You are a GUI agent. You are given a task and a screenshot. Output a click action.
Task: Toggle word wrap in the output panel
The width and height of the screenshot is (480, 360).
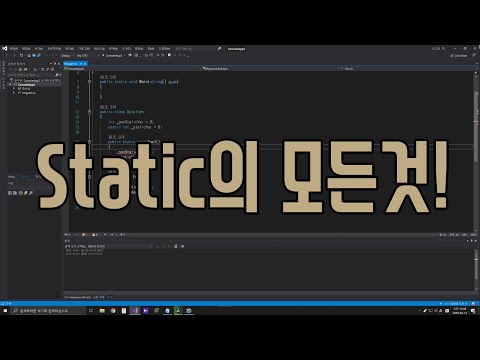[x=182, y=246]
